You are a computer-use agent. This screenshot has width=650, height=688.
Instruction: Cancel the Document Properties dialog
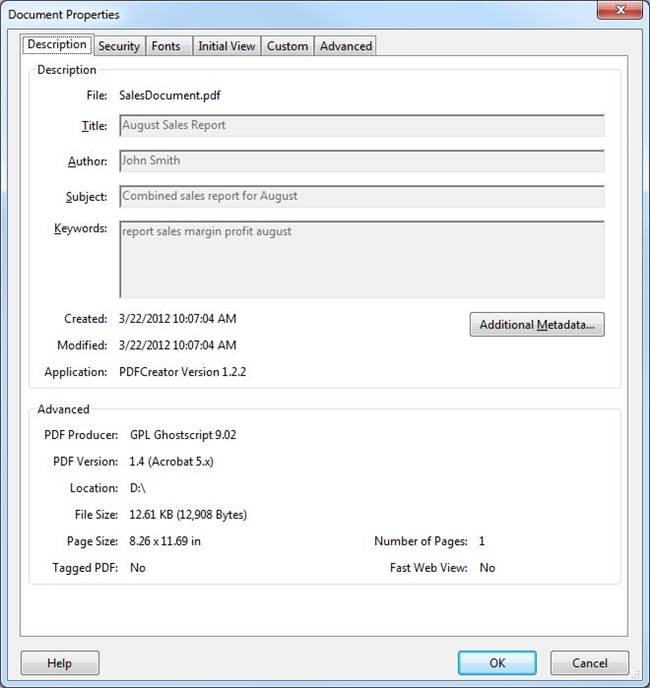click(x=590, y=663)
